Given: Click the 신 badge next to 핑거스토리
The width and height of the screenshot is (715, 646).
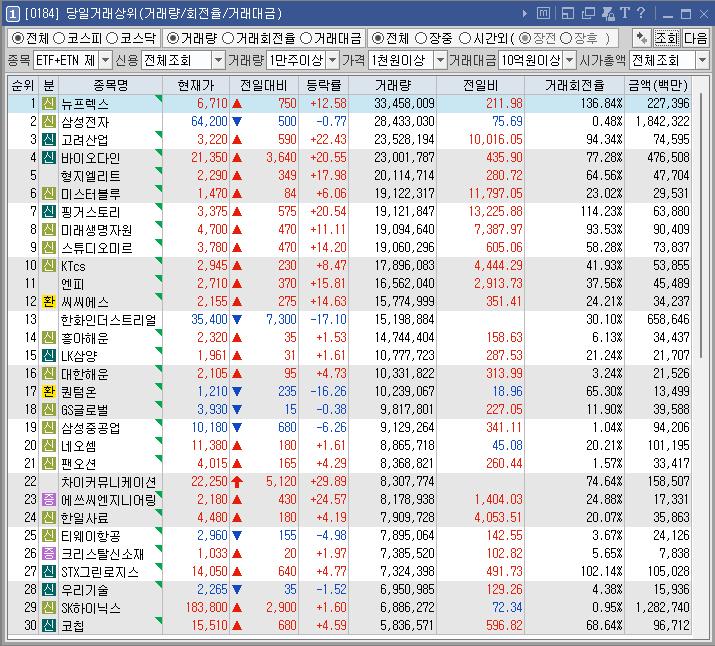Looking at the screenshot, I should click(x=49, y=212).
